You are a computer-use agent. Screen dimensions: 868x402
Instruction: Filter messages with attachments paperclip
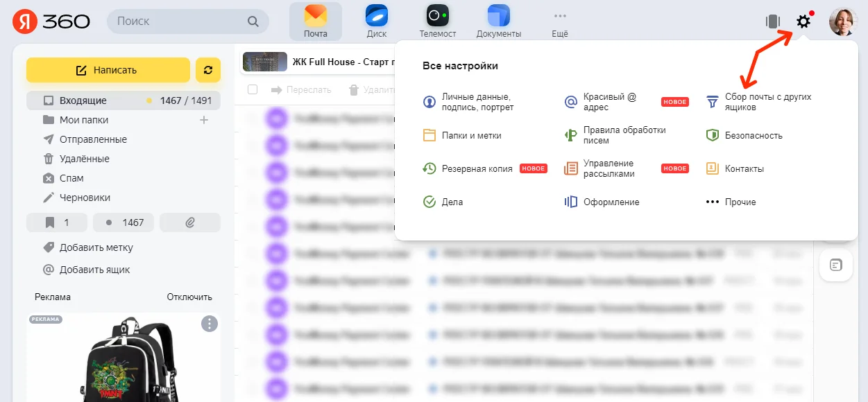pyautogui.click(x=190, y=222)
